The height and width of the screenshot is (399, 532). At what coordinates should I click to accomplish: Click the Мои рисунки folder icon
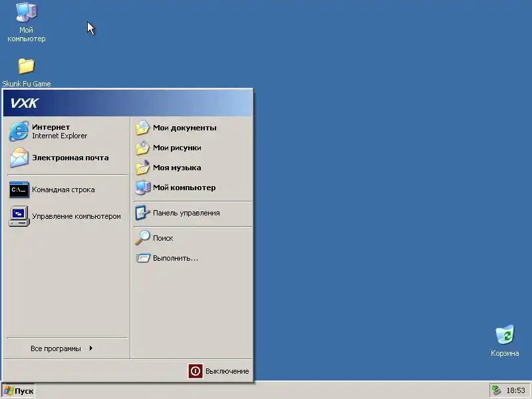[x=142, y=148]
